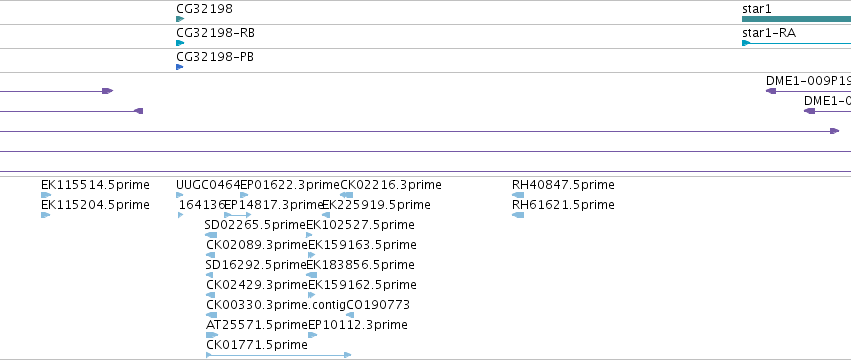
Task: Click the EK115204.5prime EST marker
Action: [x=46, y=215]
